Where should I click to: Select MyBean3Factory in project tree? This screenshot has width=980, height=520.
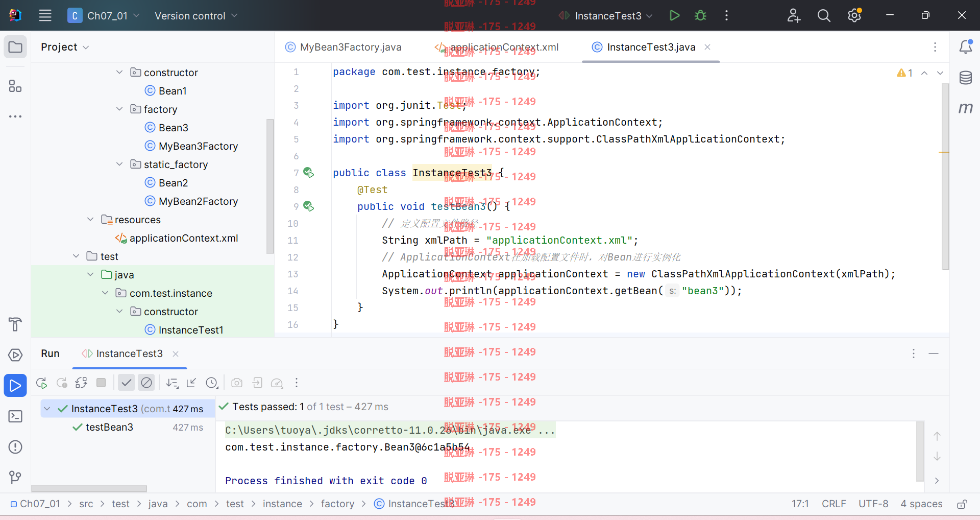[x=198, y=146]
